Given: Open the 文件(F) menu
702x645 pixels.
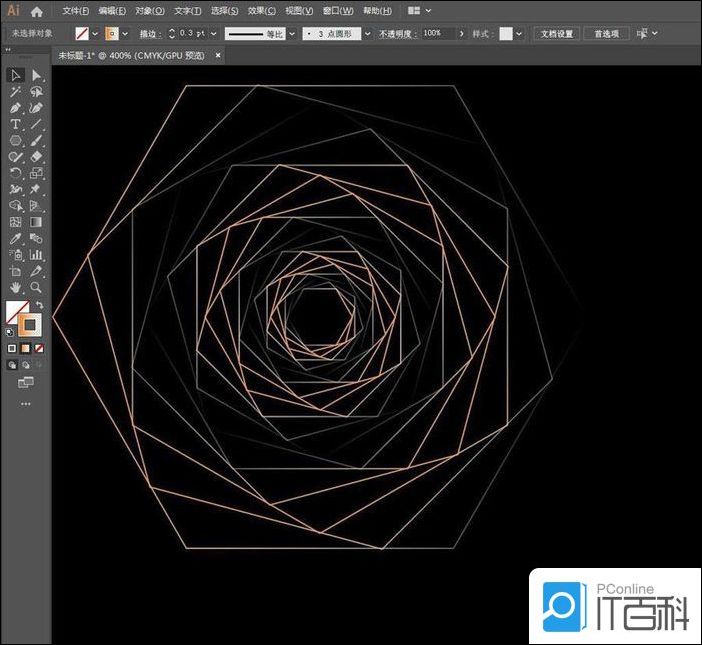Looking at the screenshot, I should click(x=75, y=11).
